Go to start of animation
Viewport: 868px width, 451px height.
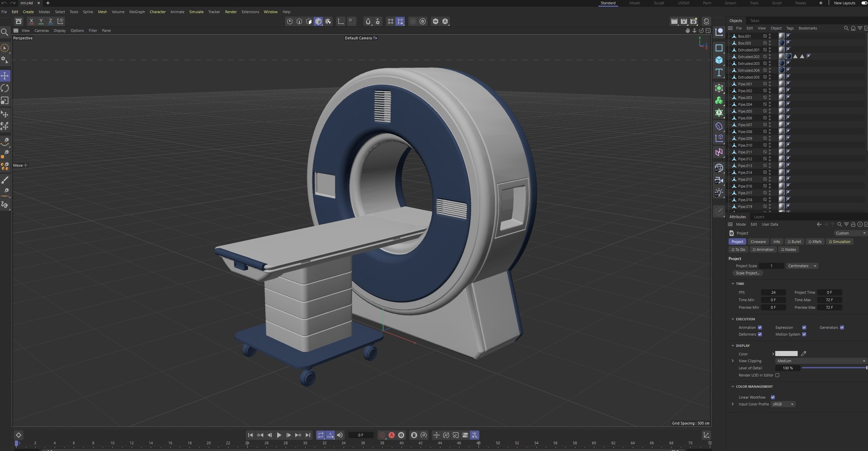click(x=250, y=435)
